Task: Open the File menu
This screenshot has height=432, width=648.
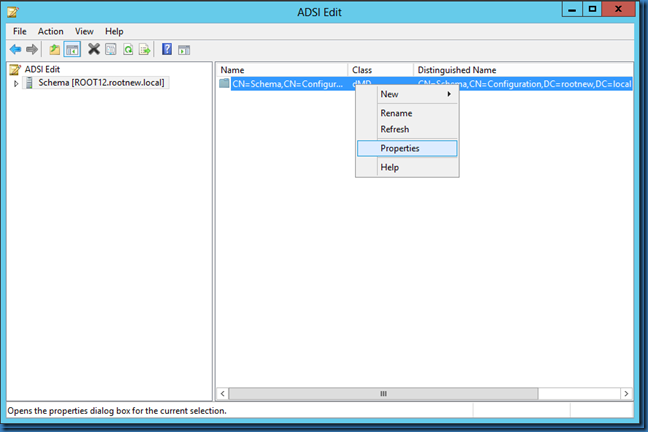Action: point(19,31)
